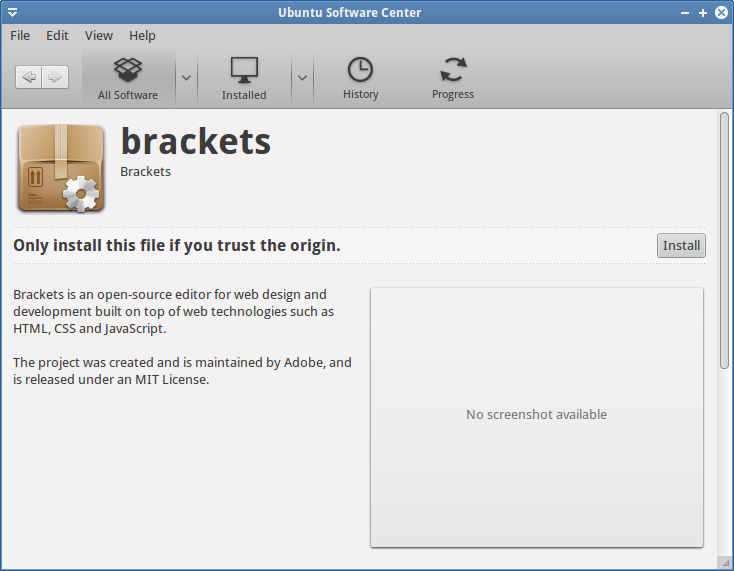Open the window menu icon in title bar
The height and width of the screenshot is (571, 734).
pos(13,12)
